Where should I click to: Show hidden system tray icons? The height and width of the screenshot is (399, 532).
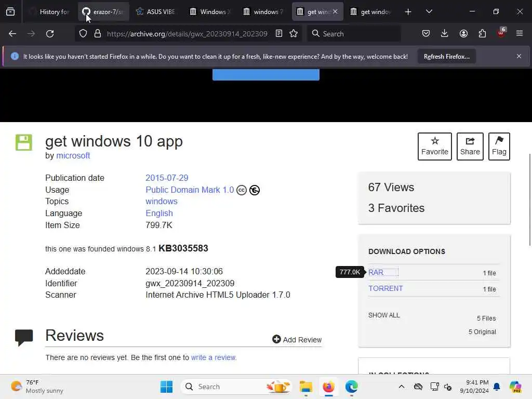[402, 387]
